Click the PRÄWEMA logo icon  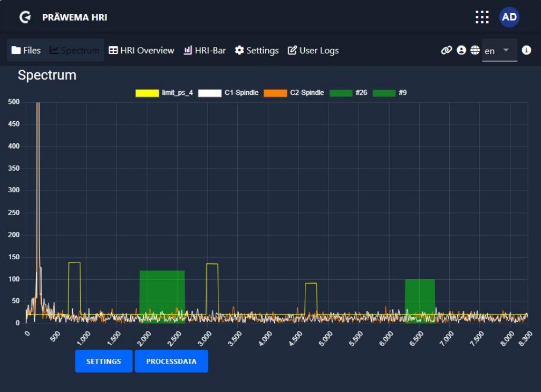(x=25, y=17)
